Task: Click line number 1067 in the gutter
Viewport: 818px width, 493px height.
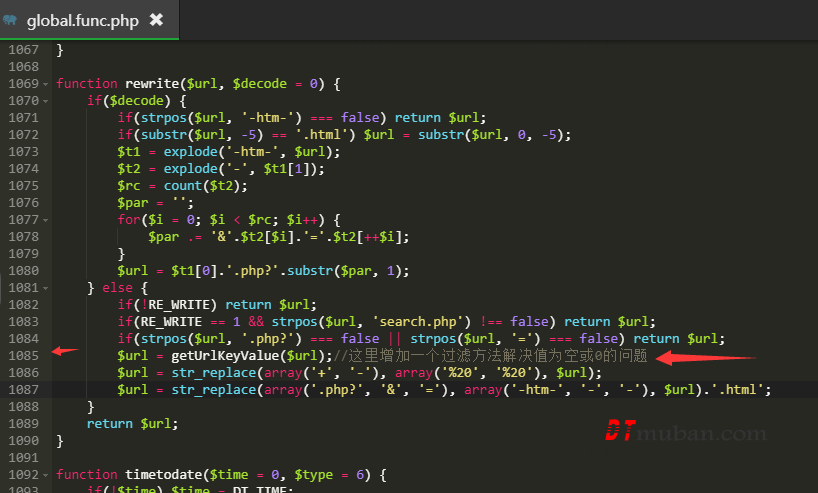Action: 23,50
